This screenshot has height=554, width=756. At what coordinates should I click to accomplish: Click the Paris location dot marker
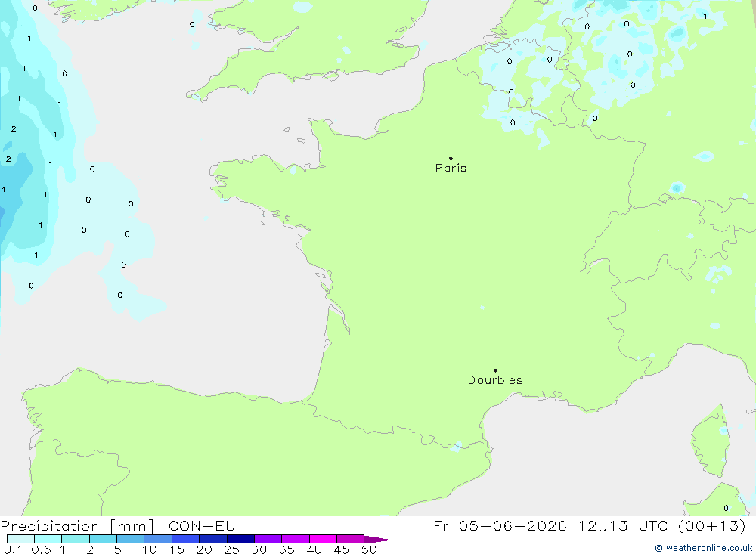point(451,158)
